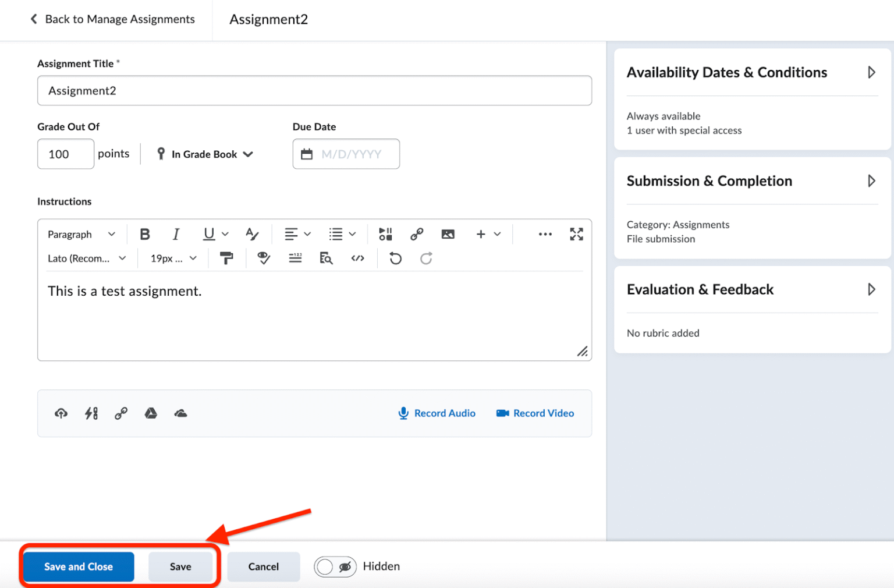894x588 pixels.
Task: Expand the editor to fullscreen
Action: click(x=576, y=234)
